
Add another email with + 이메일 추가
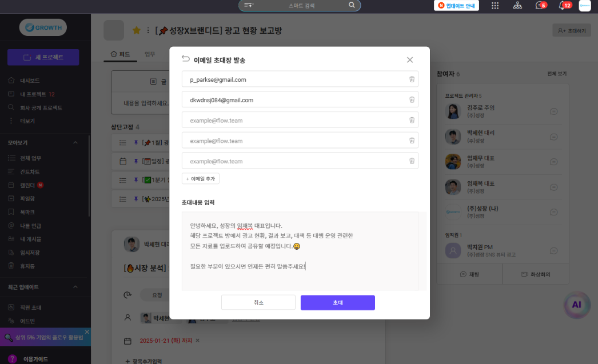(201, 179)
